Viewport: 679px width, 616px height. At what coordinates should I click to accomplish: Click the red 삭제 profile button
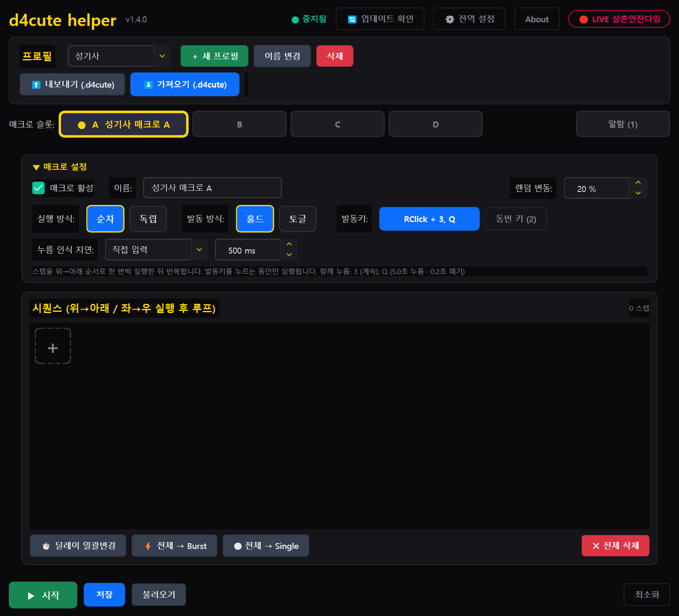335,56
